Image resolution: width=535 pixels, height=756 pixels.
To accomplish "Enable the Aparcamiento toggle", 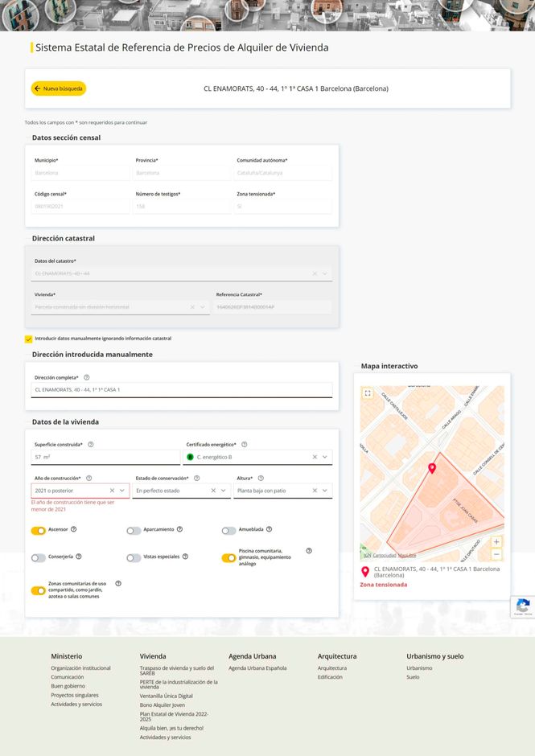I will pos(134,531).
